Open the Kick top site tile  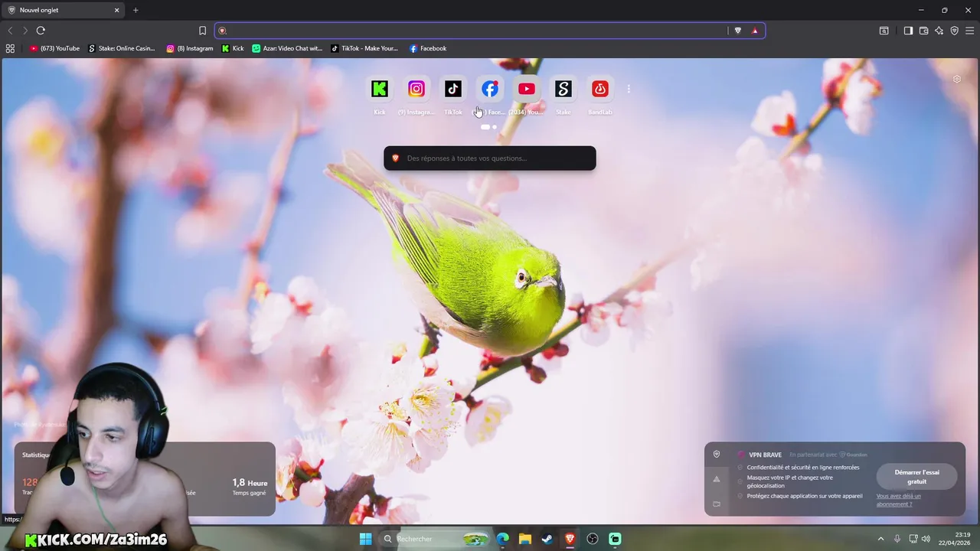[380, 90]
